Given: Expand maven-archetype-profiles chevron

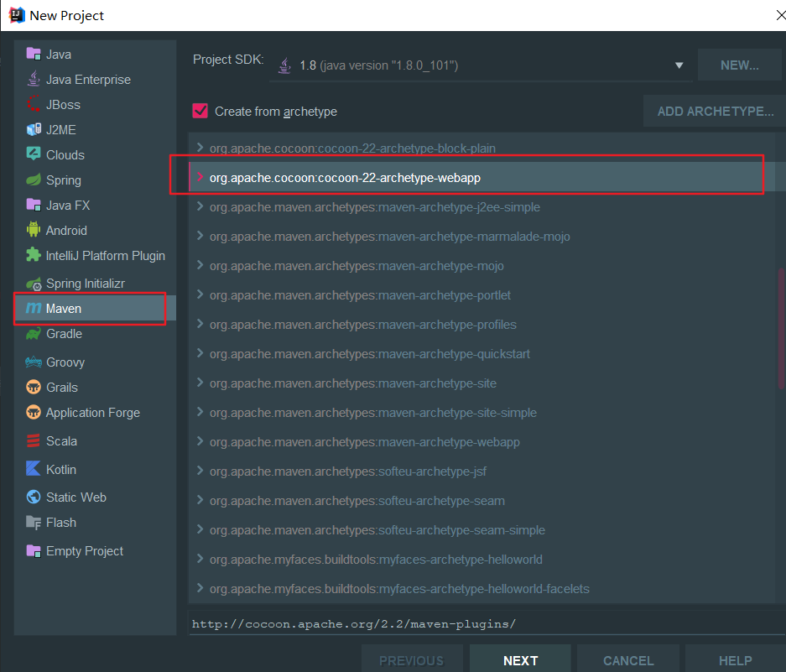Looking at the screenshot, I should (200, 324).
